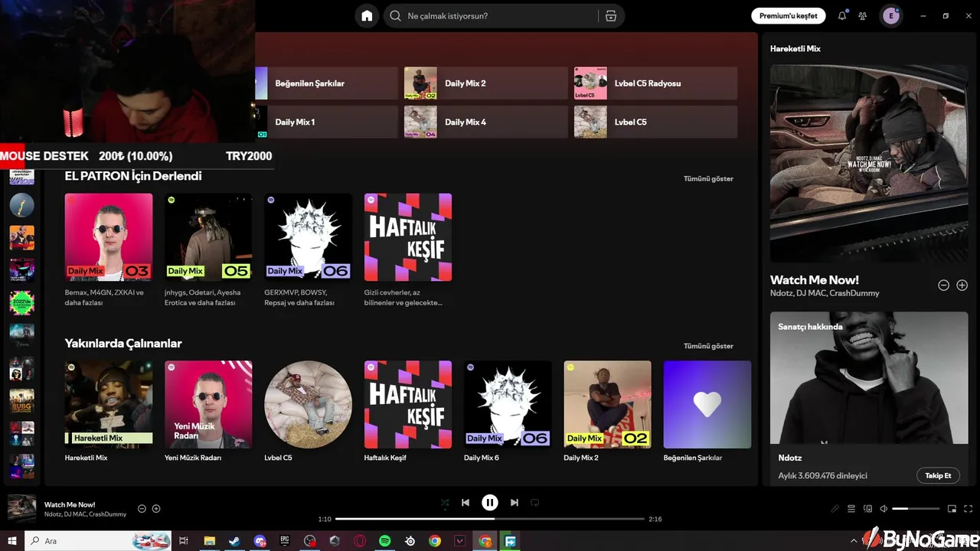Open Watch Me Now! cover in side panel
Screen dimensions: 980x551
[x=869, y=163]
